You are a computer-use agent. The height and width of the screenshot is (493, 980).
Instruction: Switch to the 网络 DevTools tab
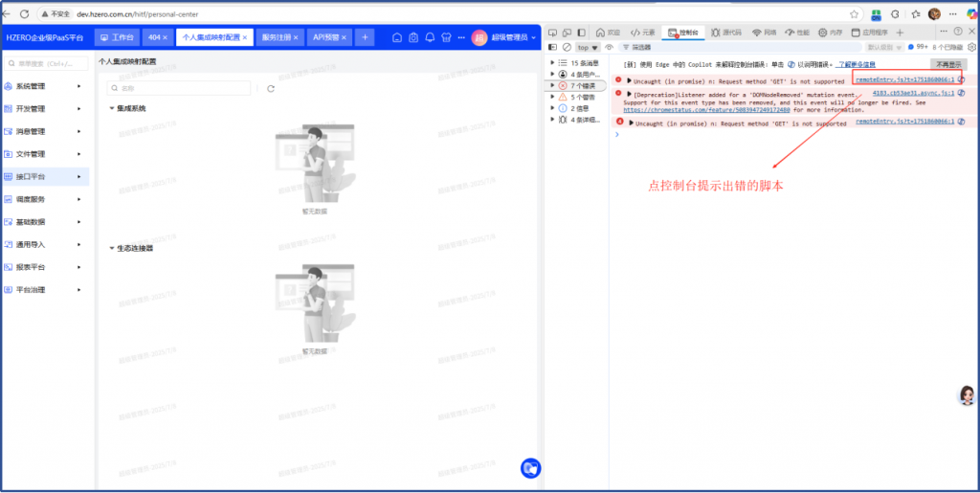tap(765, 32)
